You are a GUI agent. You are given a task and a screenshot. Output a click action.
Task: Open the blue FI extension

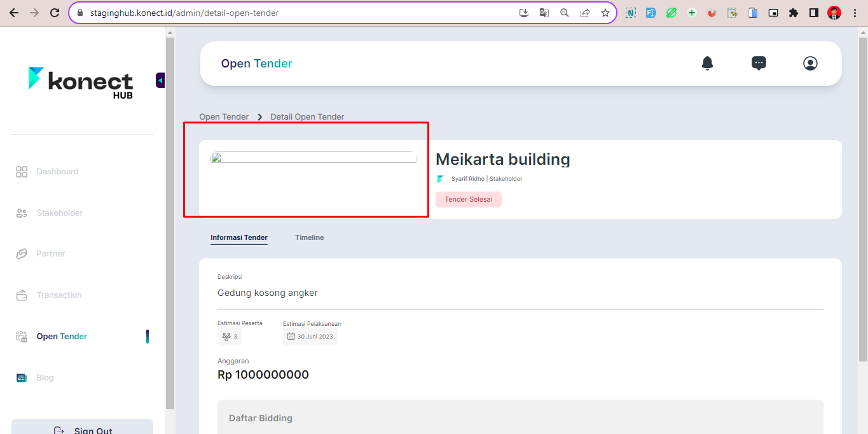[x=651, y=13]
